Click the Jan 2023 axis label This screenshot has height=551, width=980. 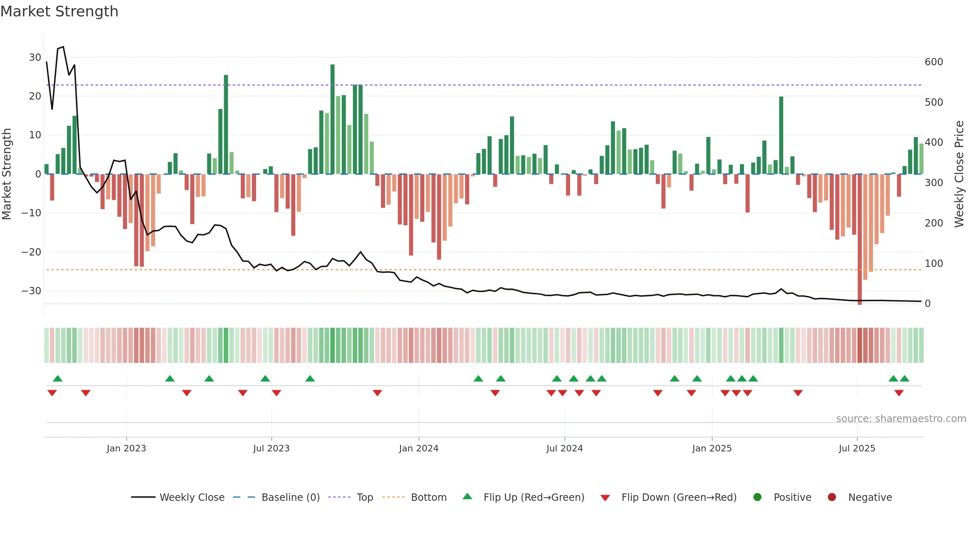pyautogui.click(x=126, y=448)
